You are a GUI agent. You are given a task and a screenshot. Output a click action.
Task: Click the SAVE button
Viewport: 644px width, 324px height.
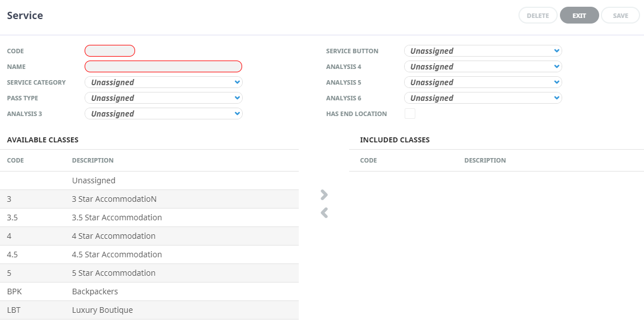620,15
